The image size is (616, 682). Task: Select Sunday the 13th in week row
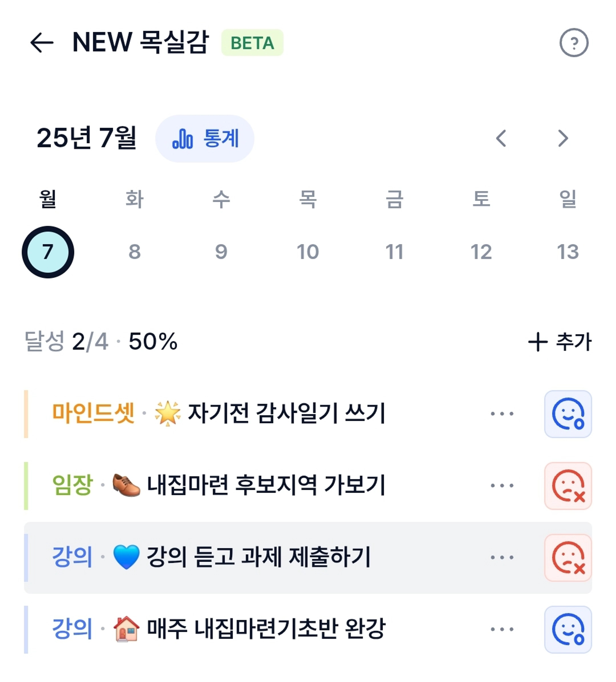(x=568, y=252)
